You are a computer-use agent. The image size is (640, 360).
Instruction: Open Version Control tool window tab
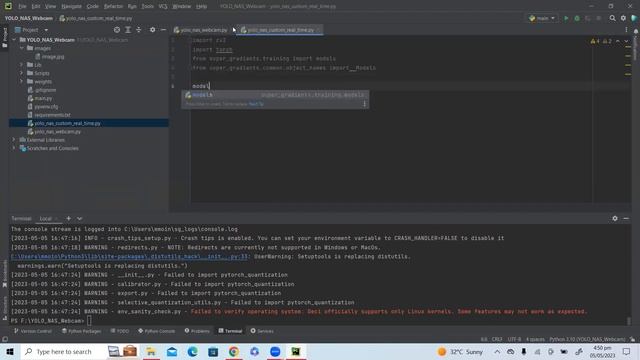[33, 331]
